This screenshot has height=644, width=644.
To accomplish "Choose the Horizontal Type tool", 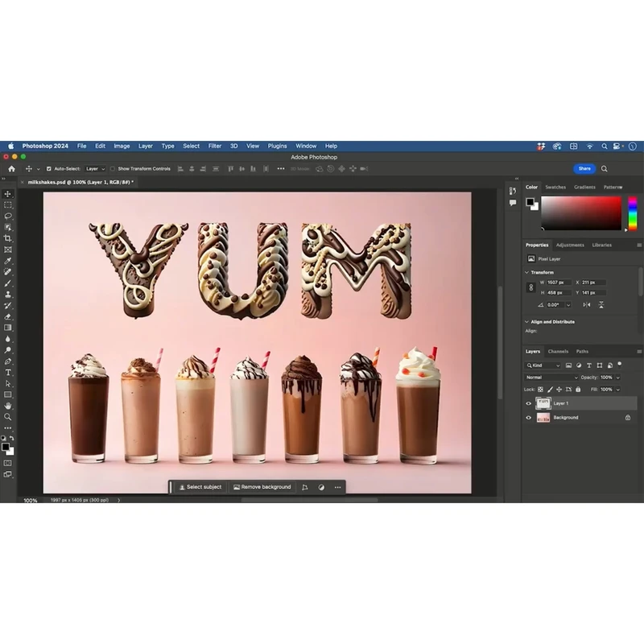I will [8, 373].
